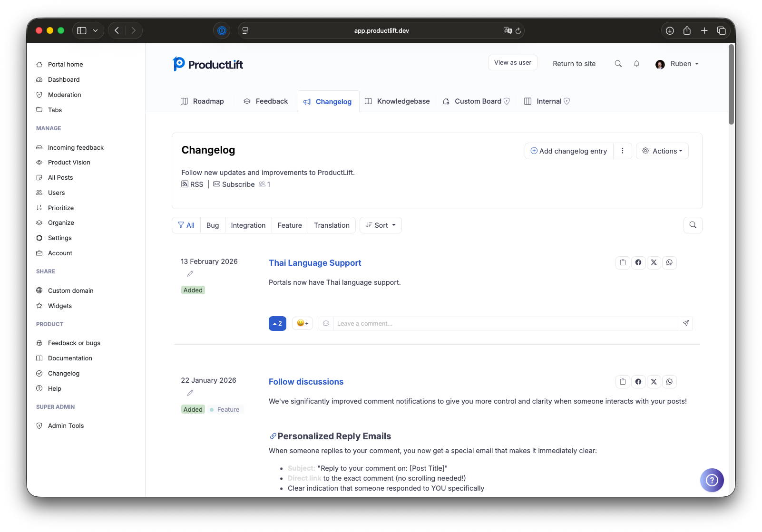Open the Knowledgebase tab
This screenshot has width=762, height=532.
tap(397, 101)
